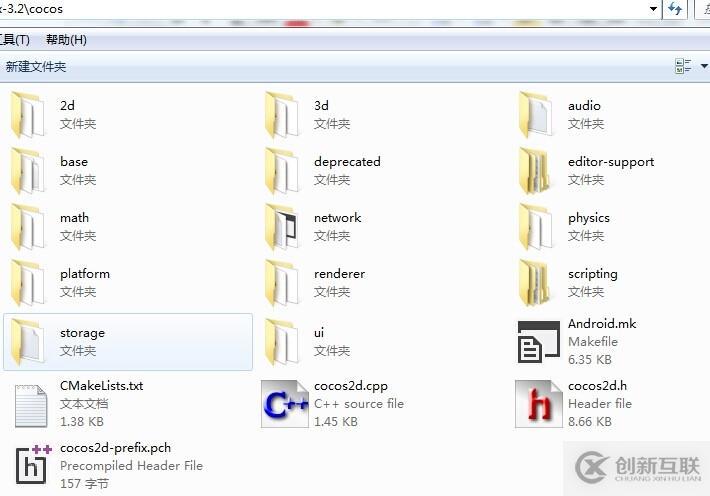The image size is (710, 496).
Task: Click the 'physics' folder name
Action: (x=589, y=218)
